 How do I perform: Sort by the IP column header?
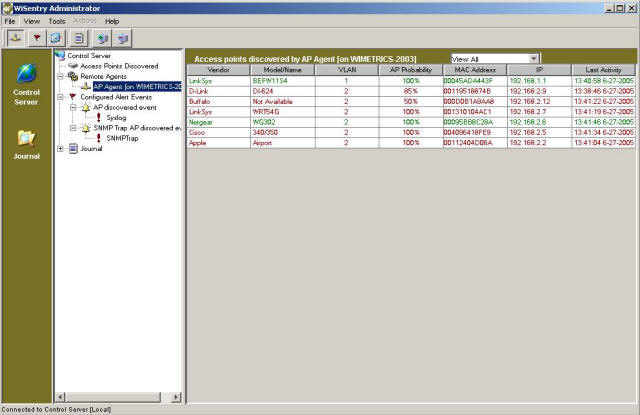539,70
